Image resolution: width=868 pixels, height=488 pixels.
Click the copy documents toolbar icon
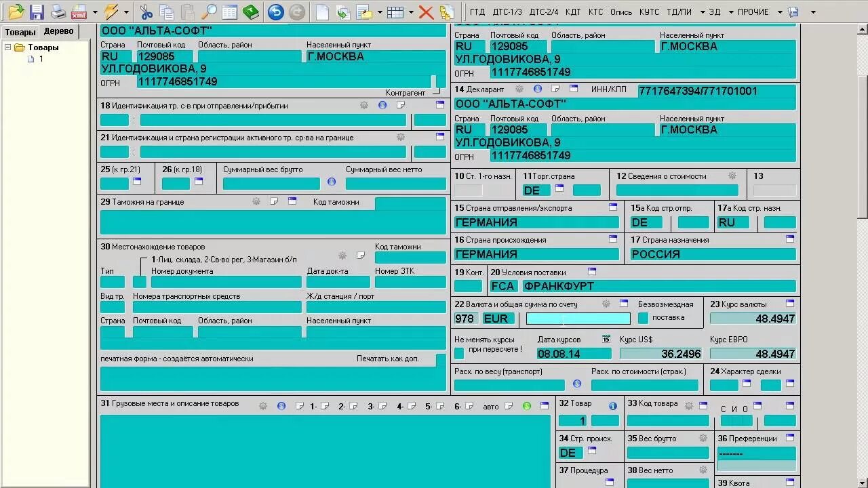[166, 12]
